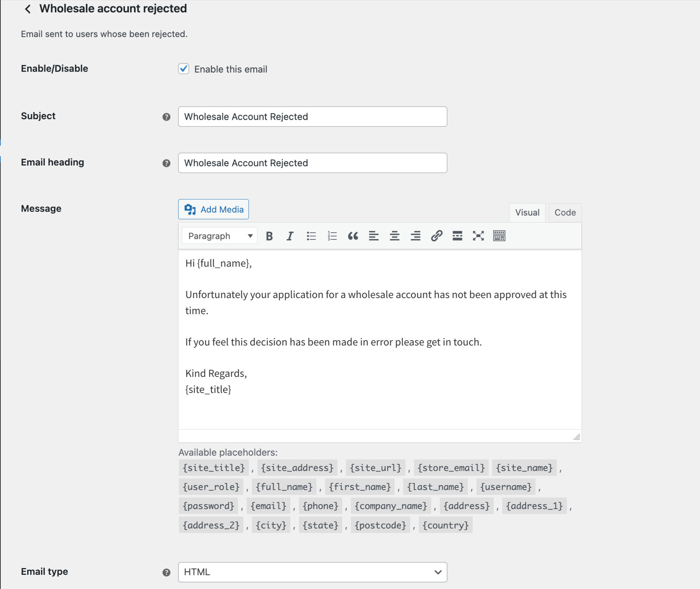Screen dimensions: 700x589
Task: Insert a bulleted list
Action: point(311,236)
